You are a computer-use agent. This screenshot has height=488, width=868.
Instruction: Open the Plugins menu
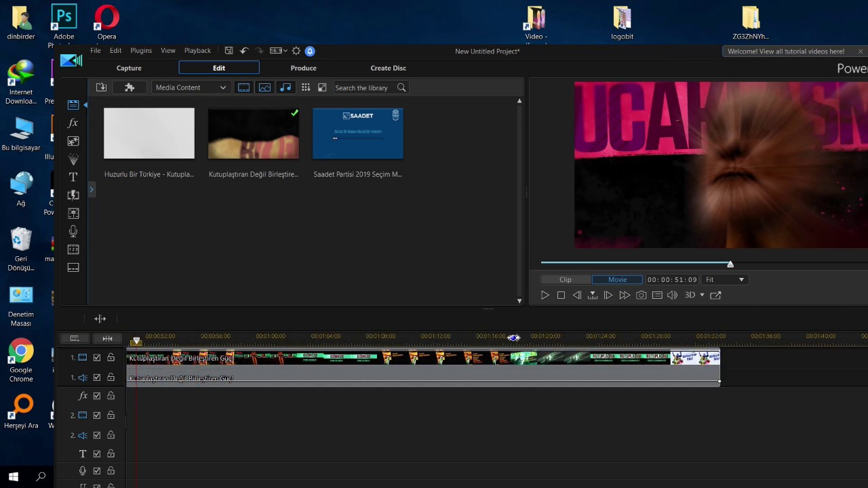pyautogui.click(x=141, y=51)
